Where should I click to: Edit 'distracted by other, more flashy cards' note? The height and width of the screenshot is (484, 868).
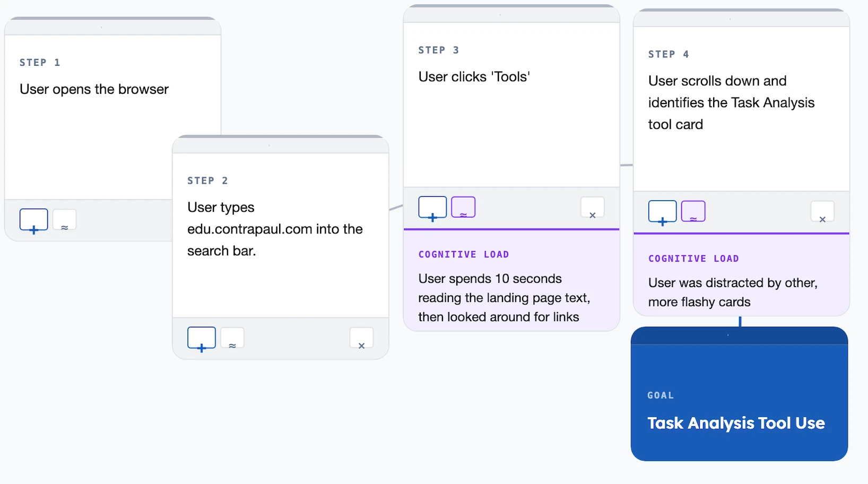pos(733,292)
